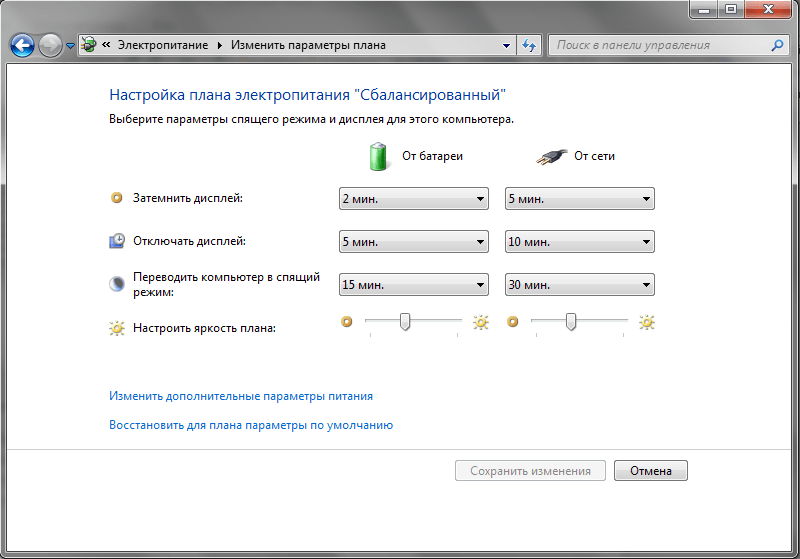Click dim sun icon of plugged-in brightness slider

coord(514,322)
